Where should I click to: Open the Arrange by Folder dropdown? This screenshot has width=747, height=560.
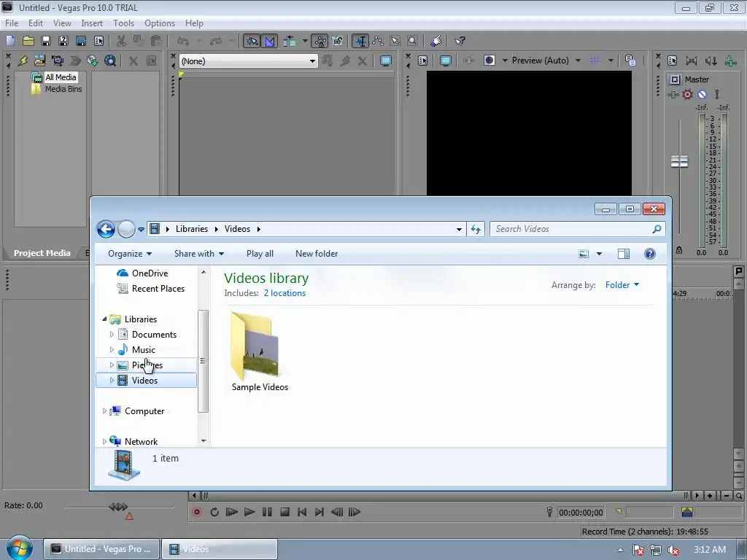[x=622, y=285]
